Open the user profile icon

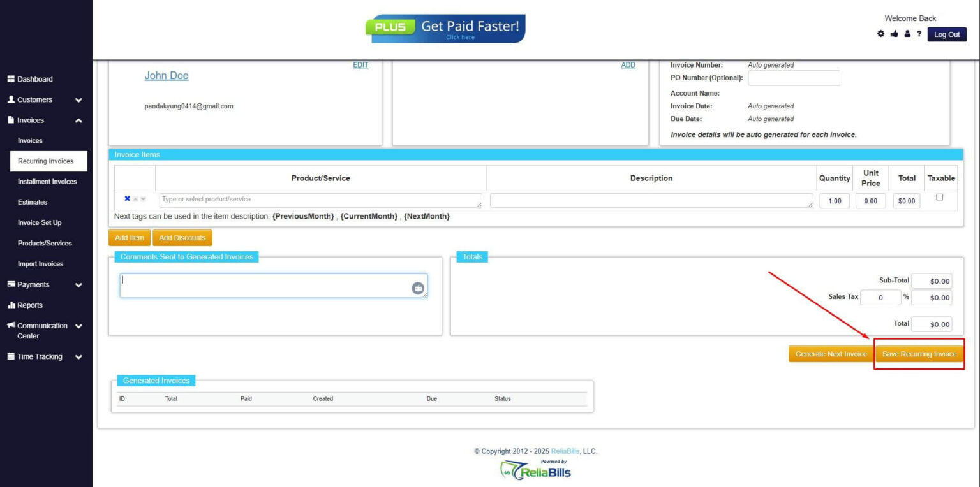907,34
